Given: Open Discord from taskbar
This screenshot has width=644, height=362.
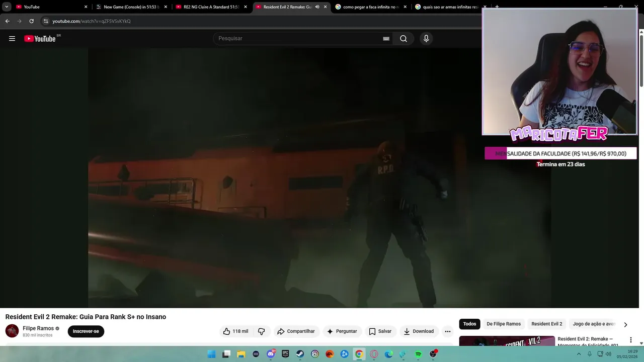Looking at the screenshot, I should click(271, 354).
